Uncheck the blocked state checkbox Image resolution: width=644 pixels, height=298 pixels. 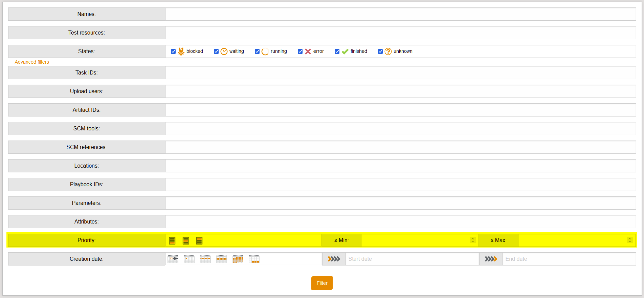point(173,51)
